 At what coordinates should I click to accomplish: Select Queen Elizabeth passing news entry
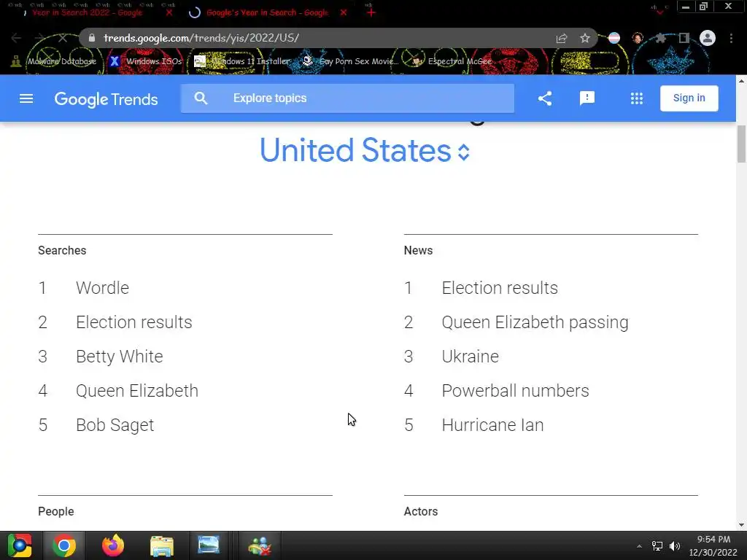(x=535, y=322)
